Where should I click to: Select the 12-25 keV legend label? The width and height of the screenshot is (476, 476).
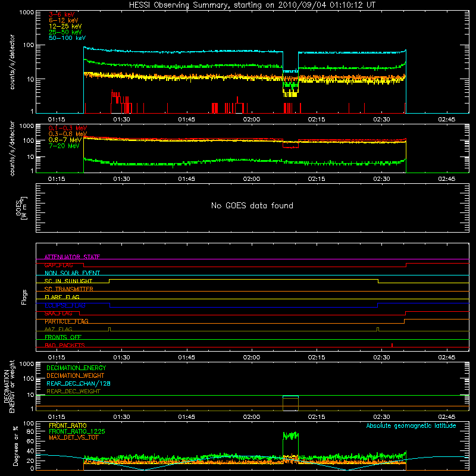(65, 26)
